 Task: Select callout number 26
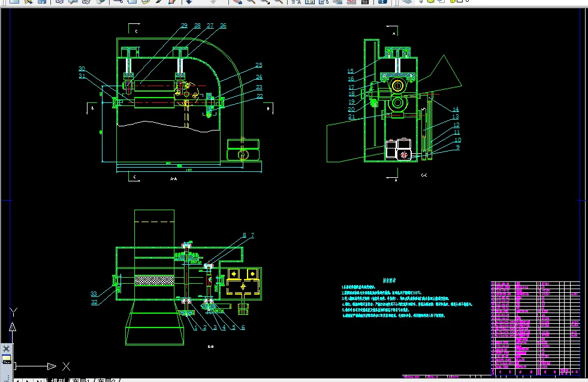pyautogui.click(x=223, y=26)
